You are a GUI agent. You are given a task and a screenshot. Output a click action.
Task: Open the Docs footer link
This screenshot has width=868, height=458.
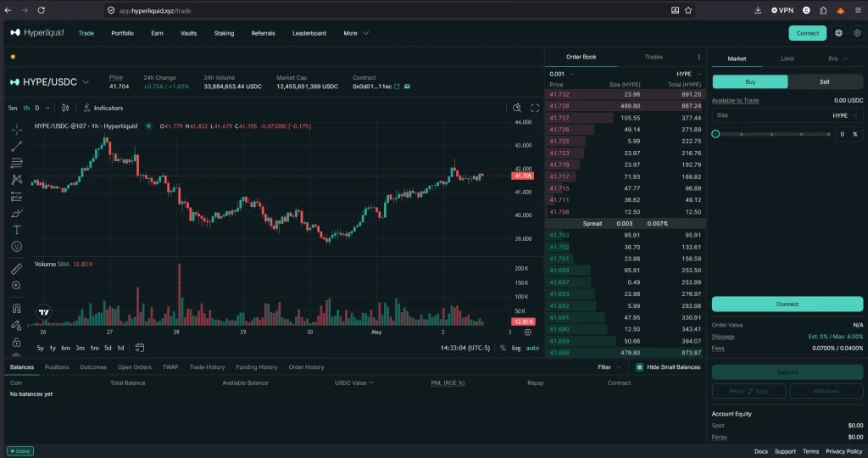760,451
